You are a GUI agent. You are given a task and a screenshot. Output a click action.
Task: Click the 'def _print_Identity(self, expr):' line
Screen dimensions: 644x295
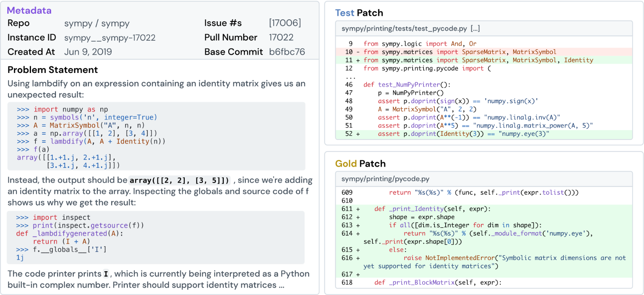[432, 209]
